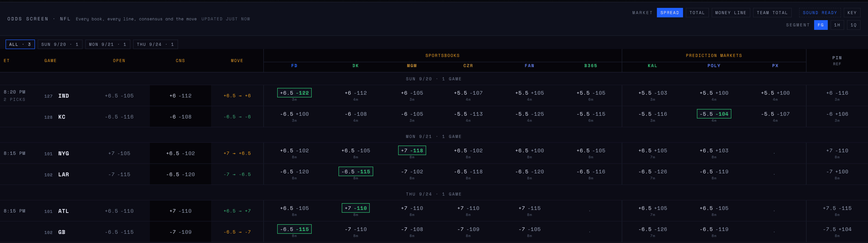Click PIN +7.5 -115 ATL line
This screenshot has width=868, height=243.
tap(837, 208)
